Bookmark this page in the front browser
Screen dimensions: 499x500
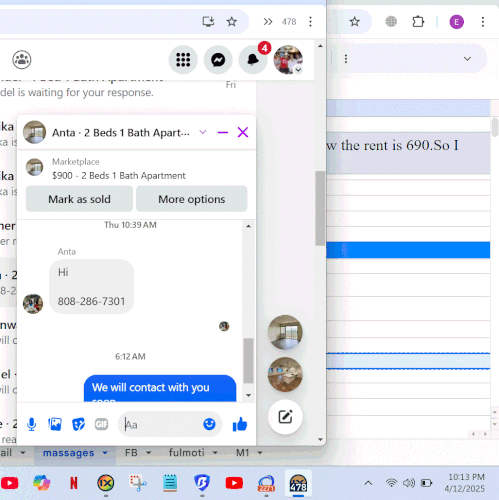pyautogui.click(x=232, y=22)
